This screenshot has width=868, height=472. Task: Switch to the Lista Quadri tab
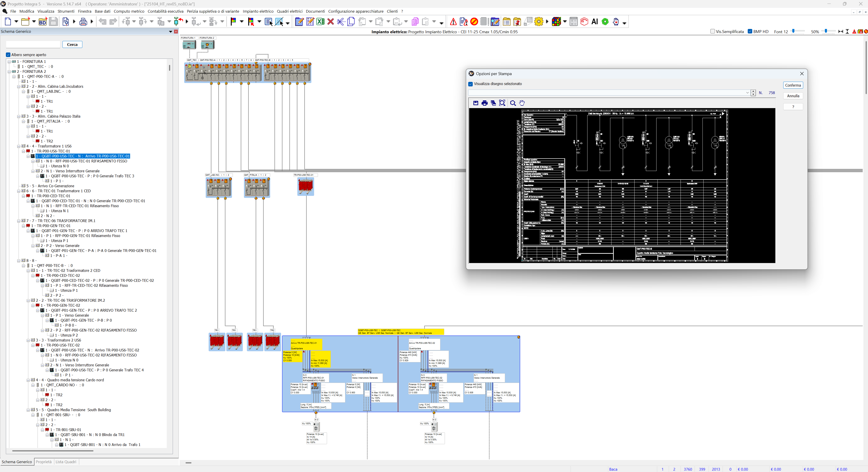click(x=66, y=462)
